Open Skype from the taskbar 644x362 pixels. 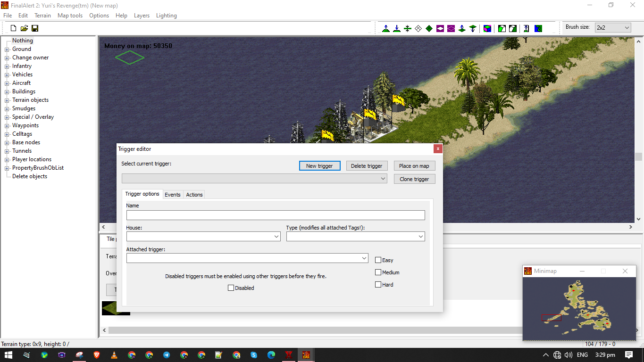254,355
